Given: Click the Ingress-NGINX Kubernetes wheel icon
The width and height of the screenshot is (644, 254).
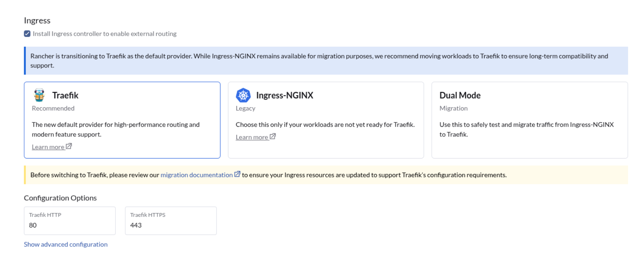Looking at the screenshot, I should click(243, 95).
